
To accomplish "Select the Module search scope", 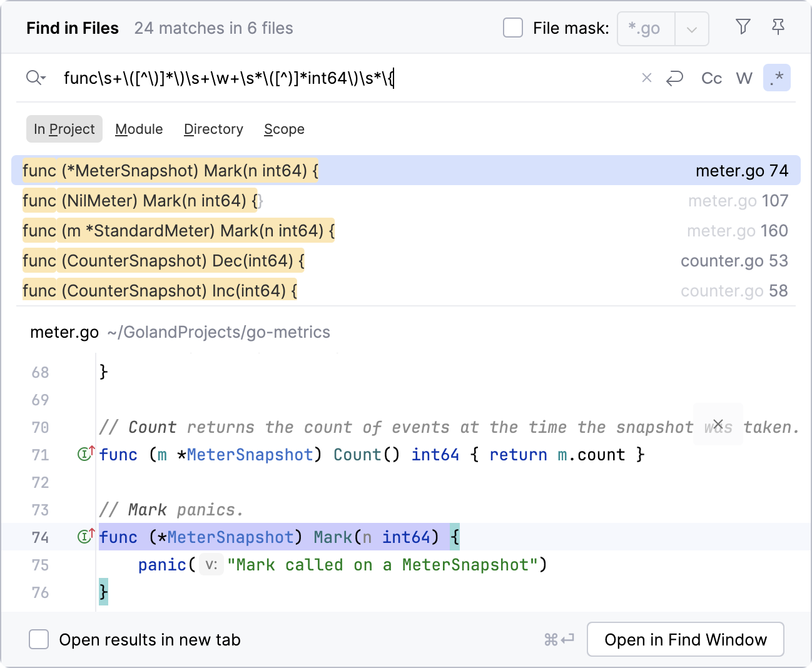I will (x=139, y=129).
